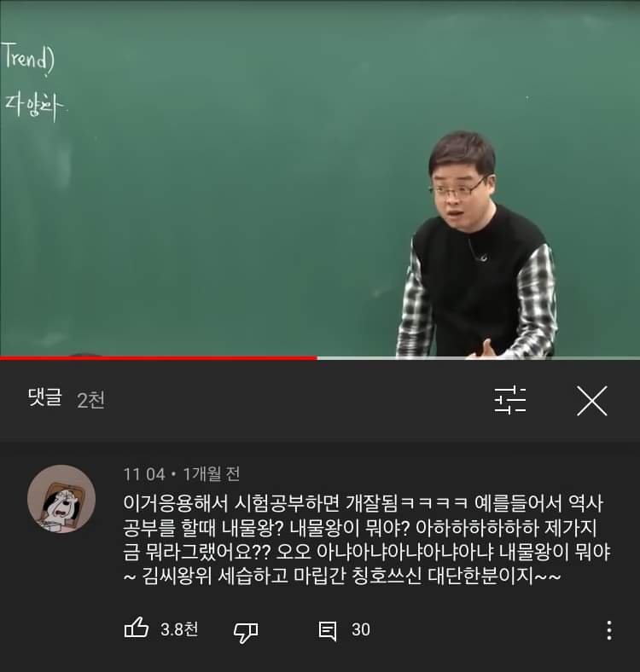Select the commenter name '11 04'
Viewport: 640px width, 672px height.
click(144, 474)
